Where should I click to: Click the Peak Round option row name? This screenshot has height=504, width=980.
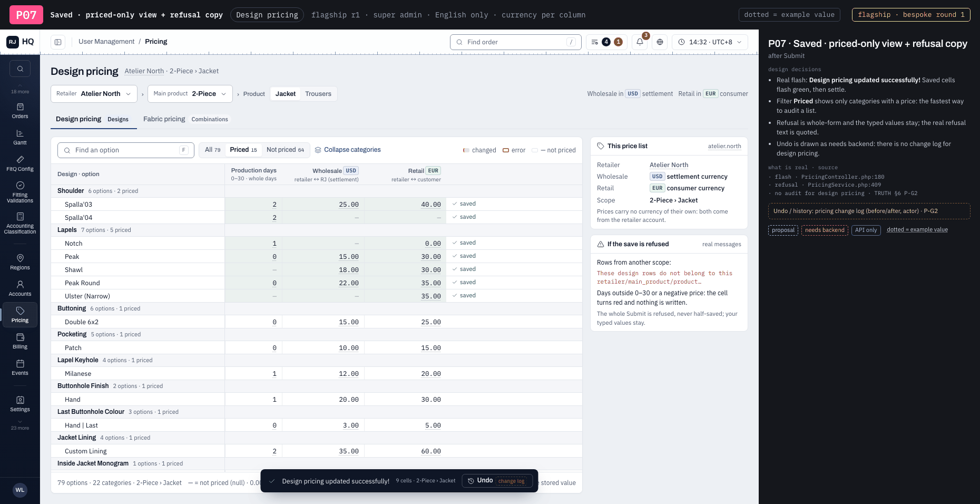(x=82, y=283)
